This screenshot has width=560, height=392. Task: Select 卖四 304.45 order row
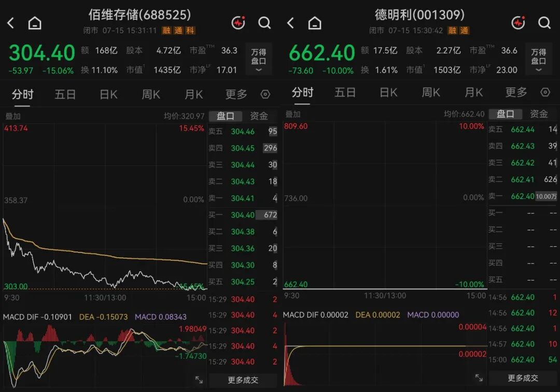point(243,148)
